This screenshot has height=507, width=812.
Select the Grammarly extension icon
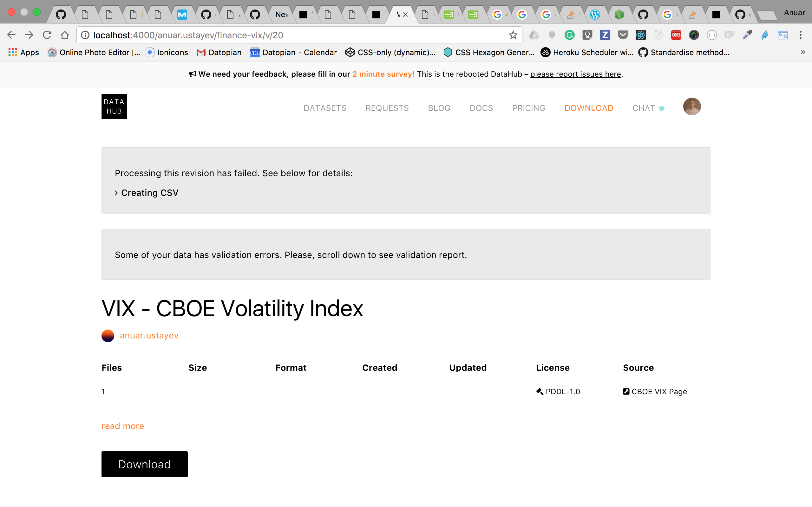tap(569, 35)
